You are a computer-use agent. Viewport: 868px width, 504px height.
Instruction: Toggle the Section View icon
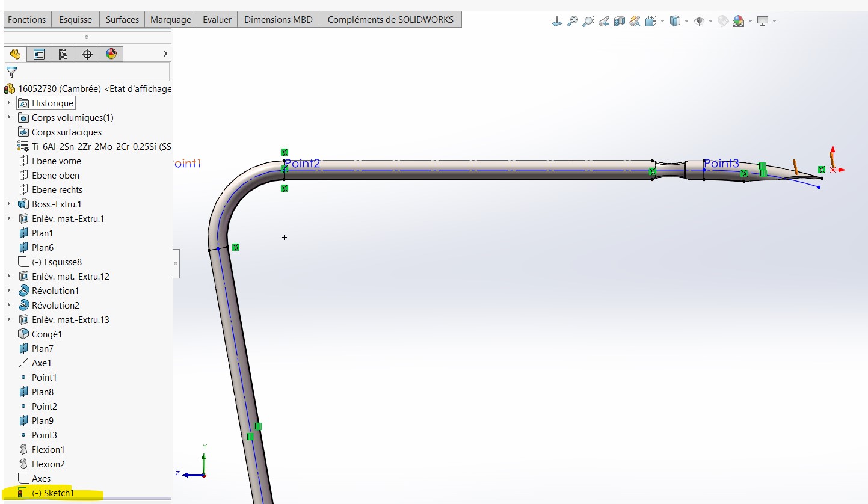coord(620,21)
